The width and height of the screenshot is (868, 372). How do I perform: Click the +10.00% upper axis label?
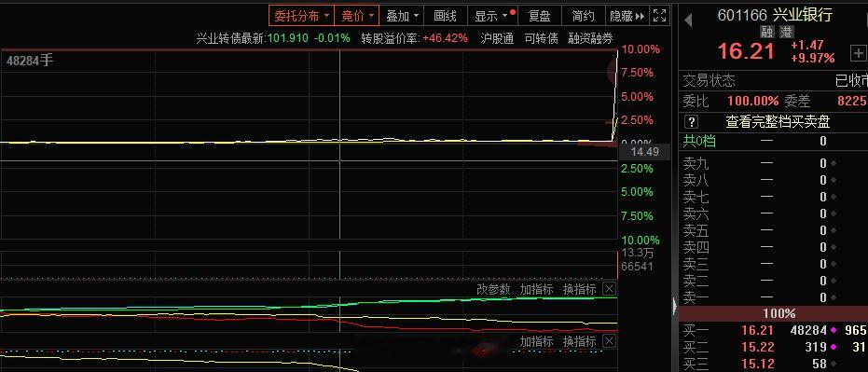click(641, 49)
